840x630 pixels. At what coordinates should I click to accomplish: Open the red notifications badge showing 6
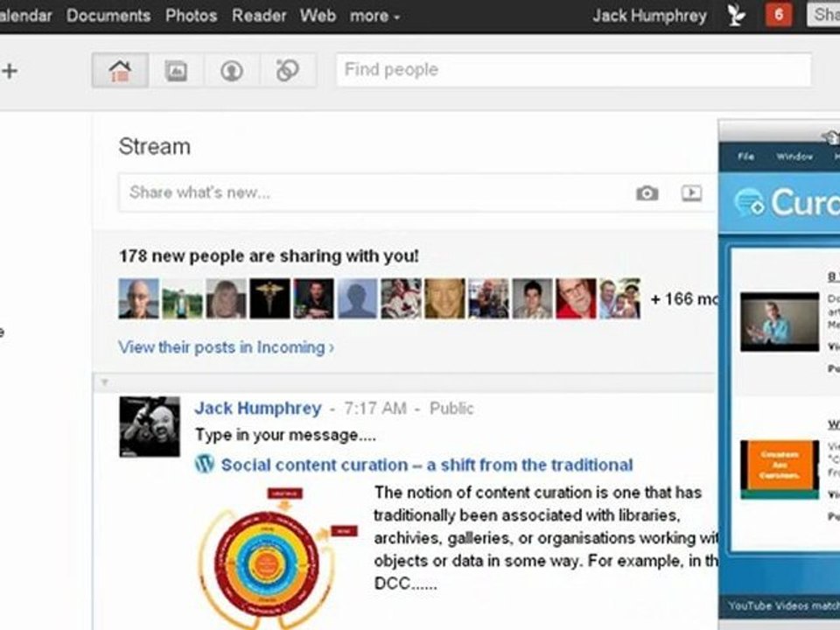click(779, 15)
